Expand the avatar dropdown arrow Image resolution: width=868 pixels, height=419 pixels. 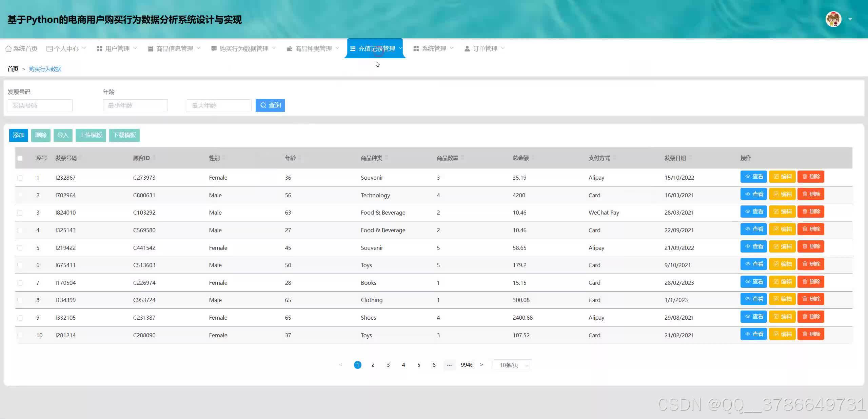[850, 19]
